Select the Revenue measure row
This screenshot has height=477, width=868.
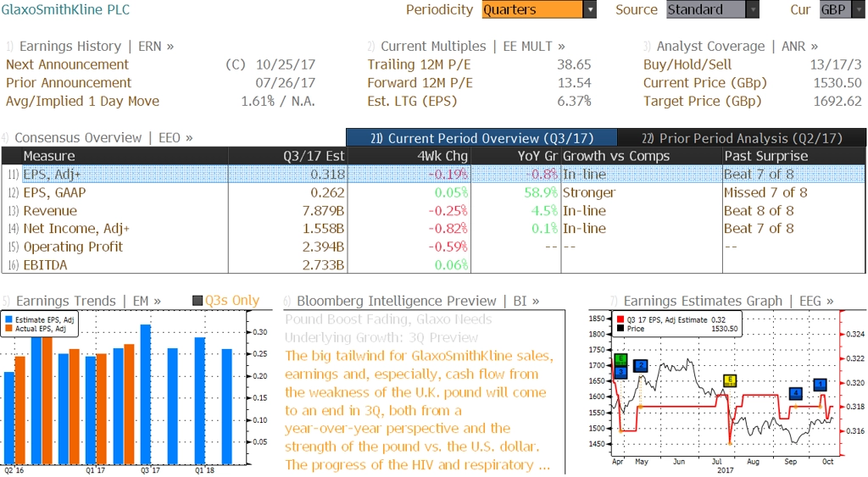click(x=50, y=211)
